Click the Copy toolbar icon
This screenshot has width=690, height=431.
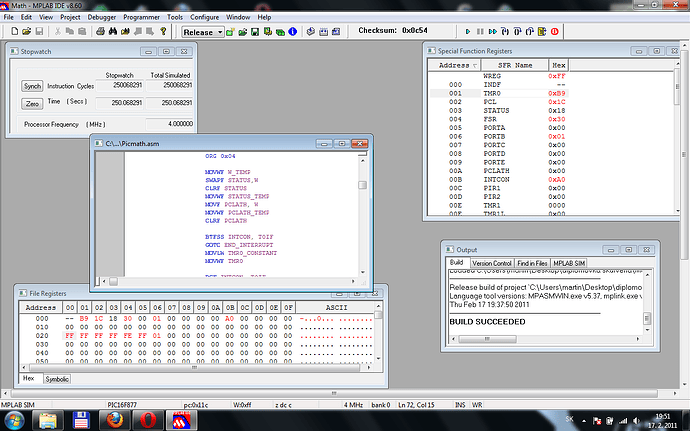(70, 31)
